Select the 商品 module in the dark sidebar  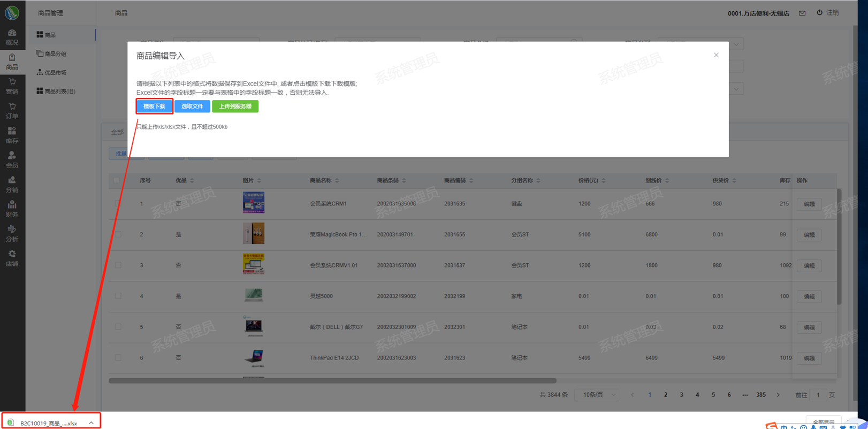[x=12, y=62]
